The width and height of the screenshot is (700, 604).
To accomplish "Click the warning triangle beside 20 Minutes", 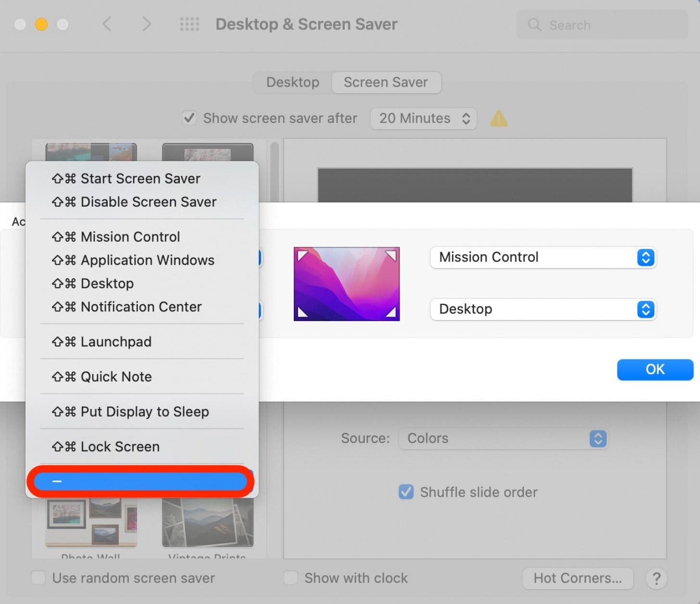I will click(x=499, y=119).
